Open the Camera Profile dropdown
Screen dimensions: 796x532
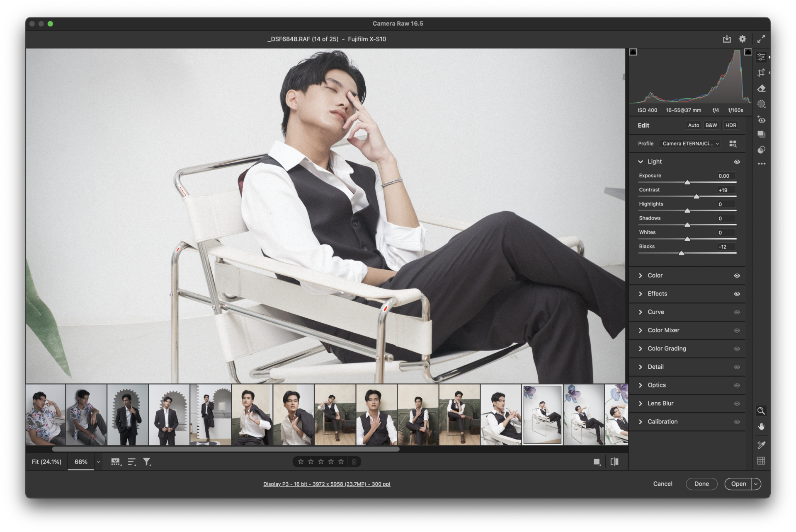pos(691,143)
